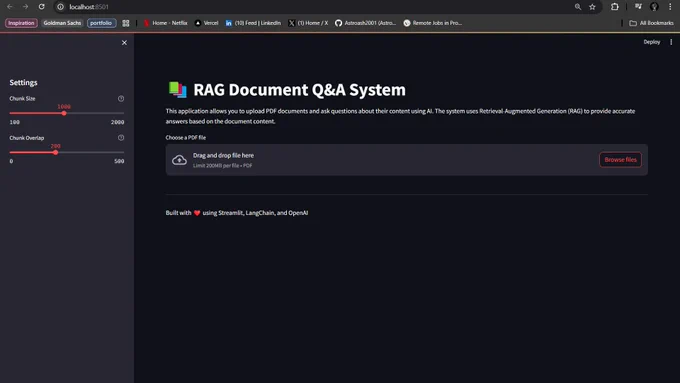Viewport: 680px width, 383px height.
Task: Open the Streamlit three-dot app menu
Action: click(671, 42)
